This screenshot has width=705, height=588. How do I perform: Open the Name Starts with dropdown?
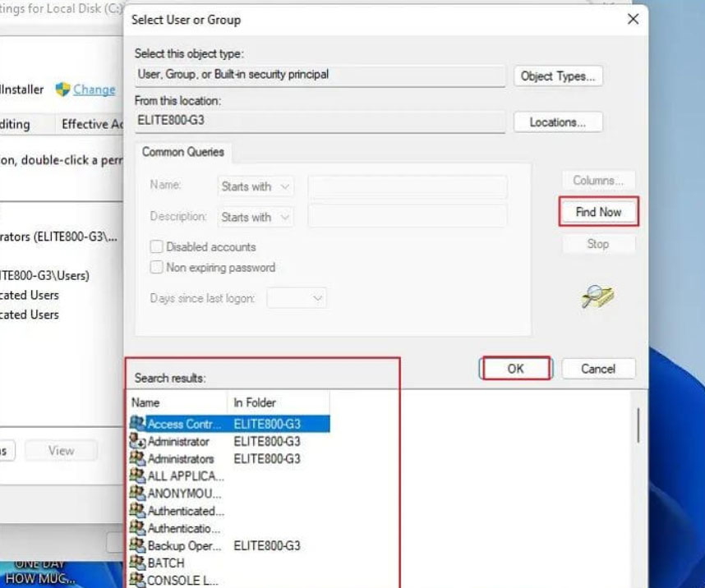[256, 186]
